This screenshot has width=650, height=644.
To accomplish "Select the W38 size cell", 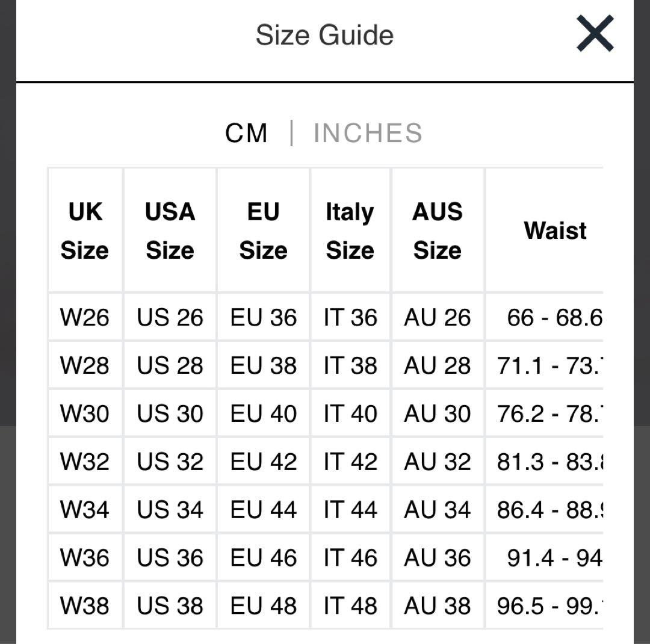I will 85,605.
